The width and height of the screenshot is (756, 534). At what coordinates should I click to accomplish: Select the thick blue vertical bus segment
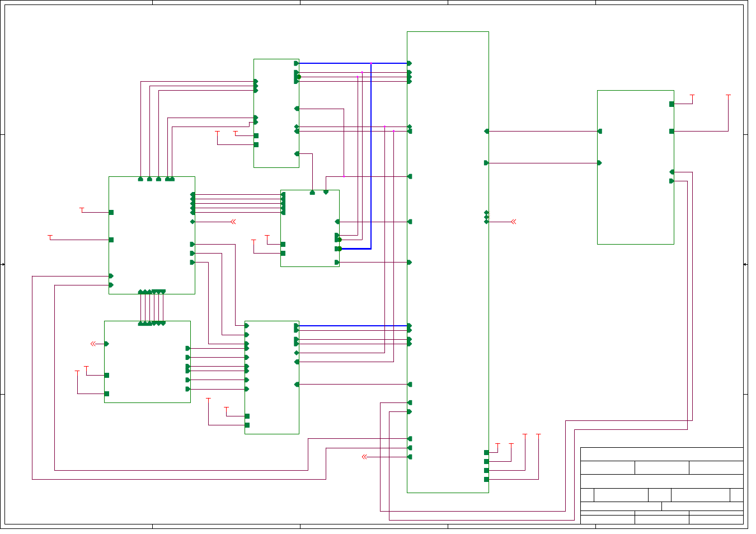pyautogui.click(x=371, y=156)
